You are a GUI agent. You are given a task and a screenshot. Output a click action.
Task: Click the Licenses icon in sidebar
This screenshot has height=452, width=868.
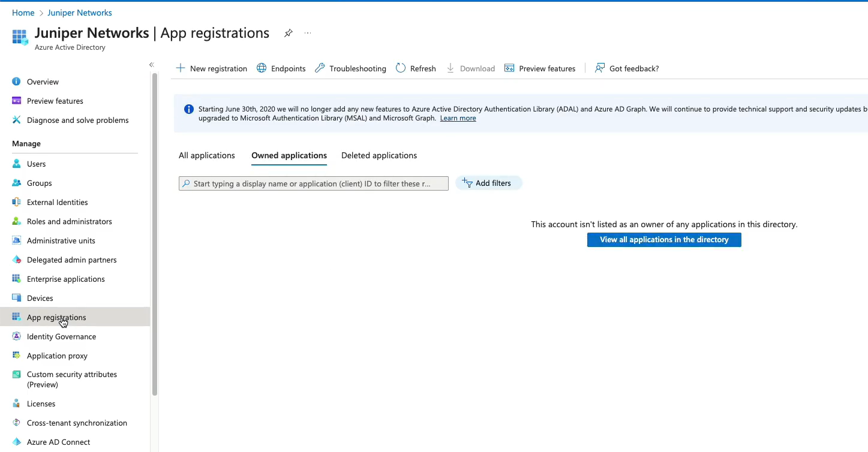(16, 403)
